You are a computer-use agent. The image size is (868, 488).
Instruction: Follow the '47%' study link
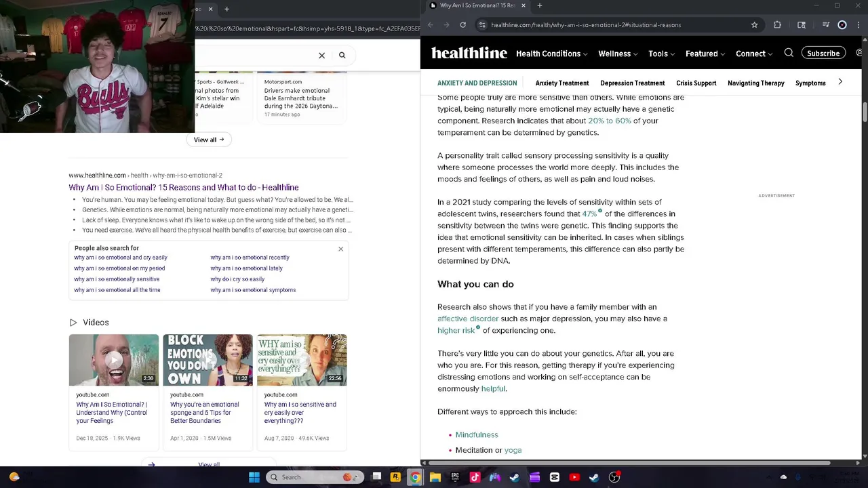589,213
